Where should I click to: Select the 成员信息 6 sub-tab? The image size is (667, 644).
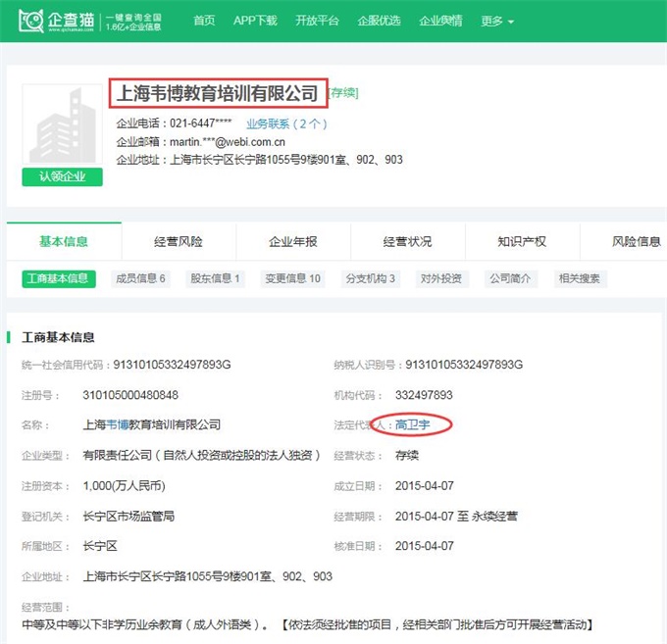tap(139, 278)
